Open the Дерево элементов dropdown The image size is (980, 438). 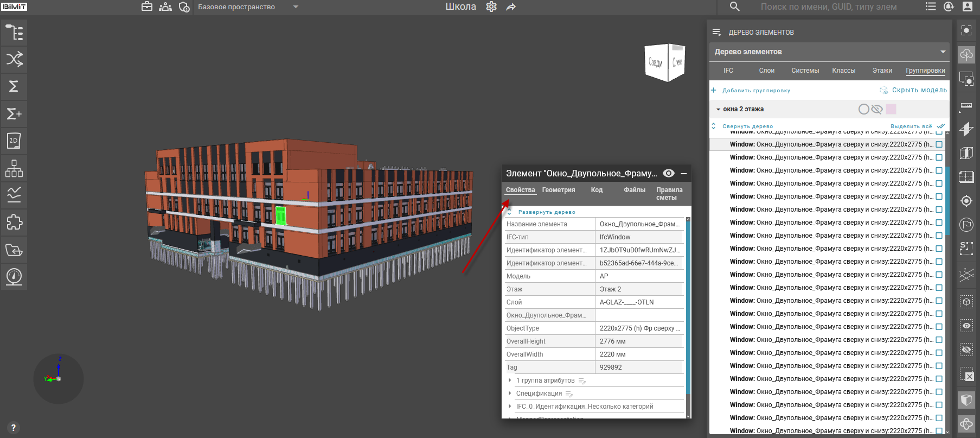(943, 52)
